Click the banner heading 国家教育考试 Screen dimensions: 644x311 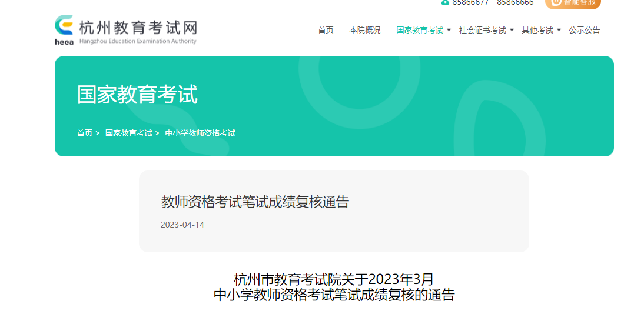[x=138, y=95]
